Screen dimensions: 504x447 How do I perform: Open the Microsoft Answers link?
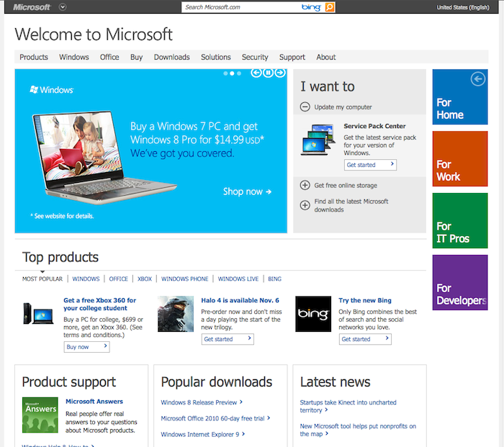coord(94,402)
